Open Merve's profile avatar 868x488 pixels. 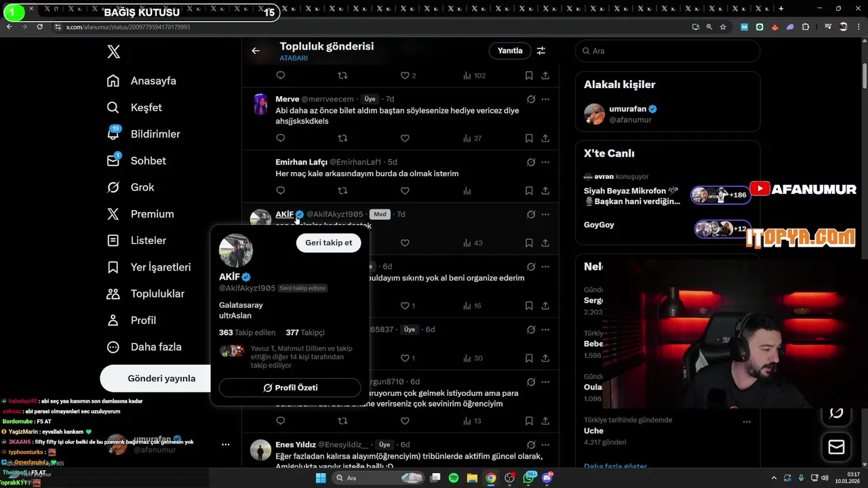[x=260, y=104]
